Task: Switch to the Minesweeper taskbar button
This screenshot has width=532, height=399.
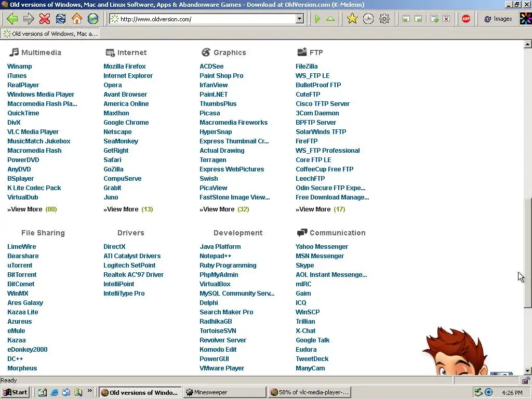Action: 225,392
